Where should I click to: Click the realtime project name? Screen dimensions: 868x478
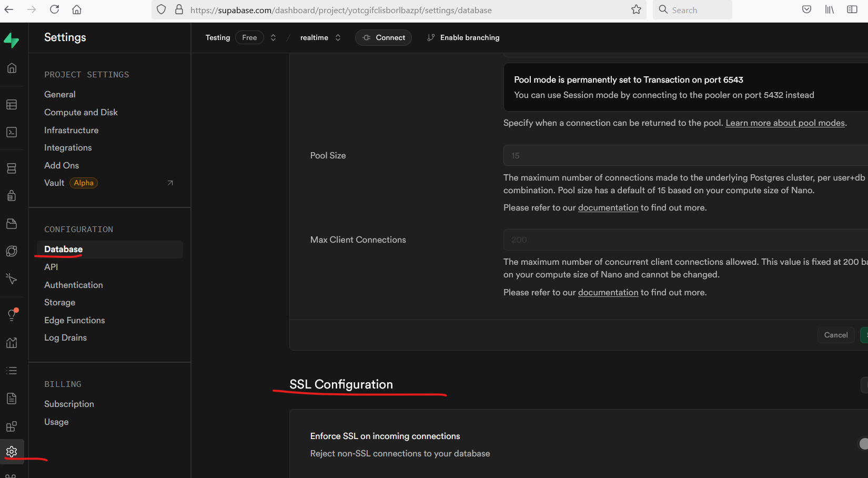pos(314,37)
